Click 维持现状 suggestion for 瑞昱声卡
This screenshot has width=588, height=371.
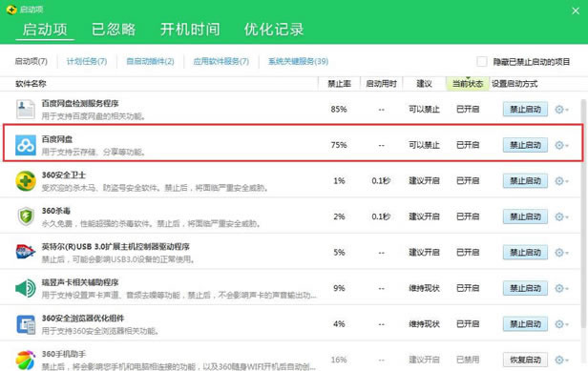(x=424, y=288)
